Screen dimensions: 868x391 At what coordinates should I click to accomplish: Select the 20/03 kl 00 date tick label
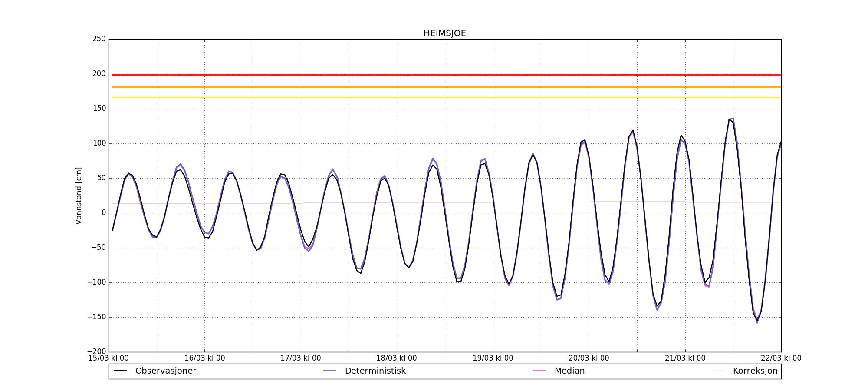pos(589,358)
